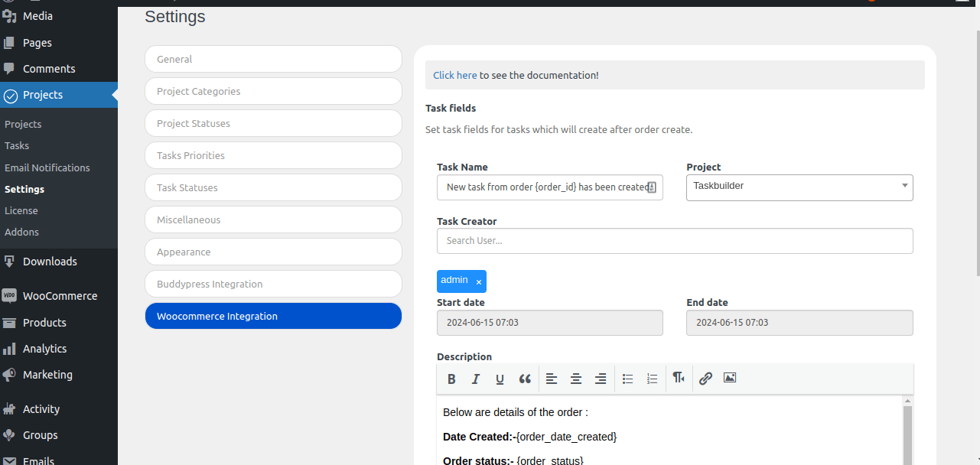Viewport: 980px width, 465px height.
Task: Click the Groups icon in sidebar
Action: pos(9,435)
